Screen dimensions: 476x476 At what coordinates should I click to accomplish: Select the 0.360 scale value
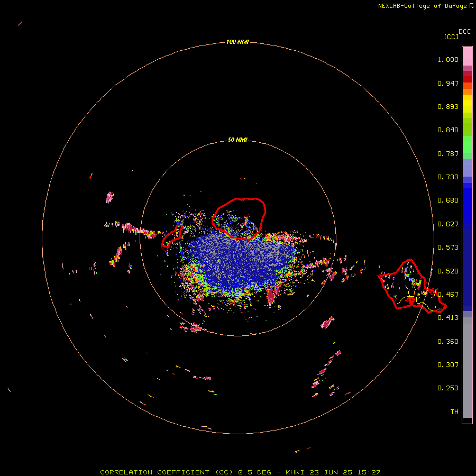[448, 342]
